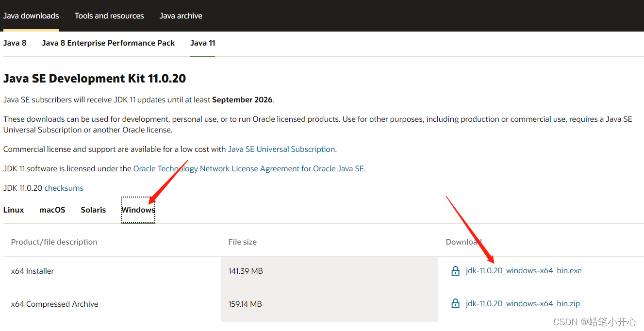Open the Java SE Universal Subscription link

281,149
